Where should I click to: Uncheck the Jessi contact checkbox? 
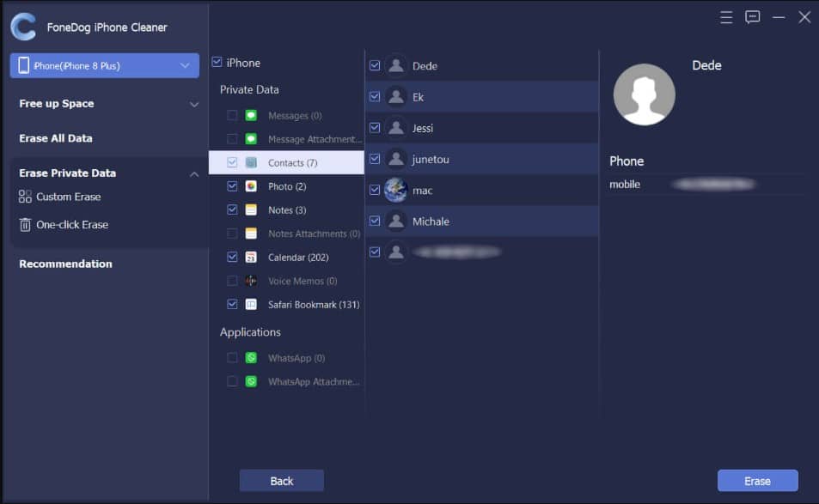[375, 127]
